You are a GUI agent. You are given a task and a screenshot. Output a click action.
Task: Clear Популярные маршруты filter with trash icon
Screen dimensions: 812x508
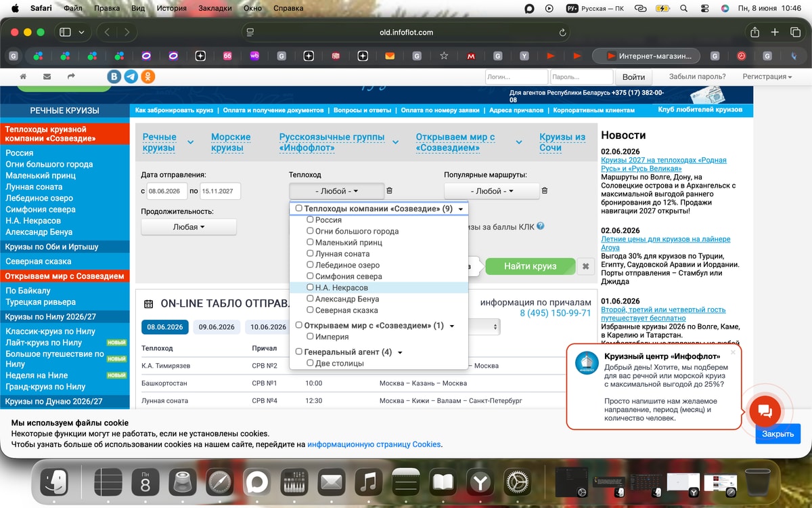[545, 191]
